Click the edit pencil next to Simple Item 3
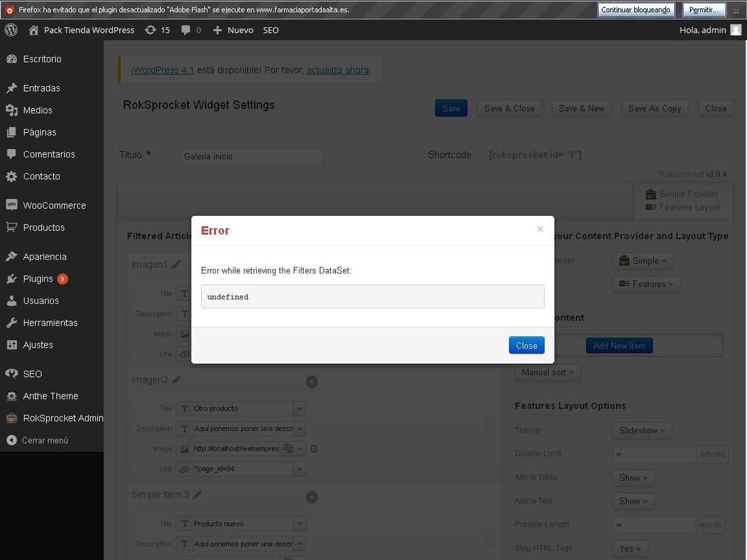The image size is (747, 560). 198,494
